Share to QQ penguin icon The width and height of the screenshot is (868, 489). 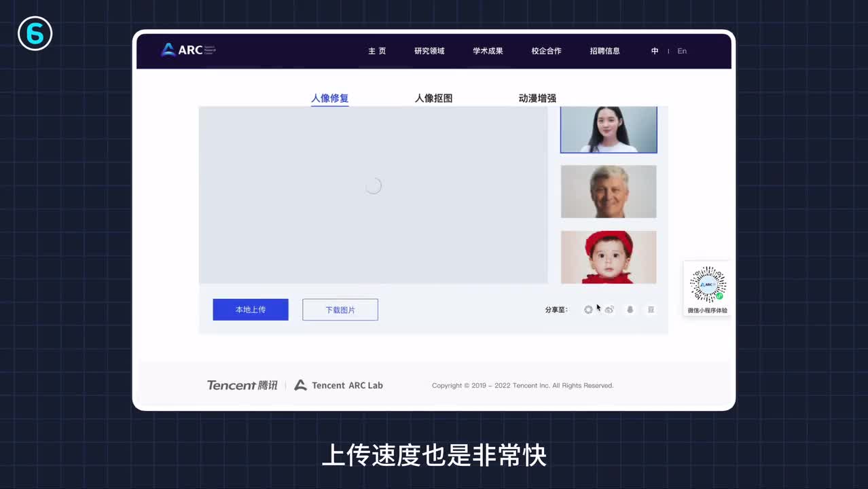pos(630,310)
